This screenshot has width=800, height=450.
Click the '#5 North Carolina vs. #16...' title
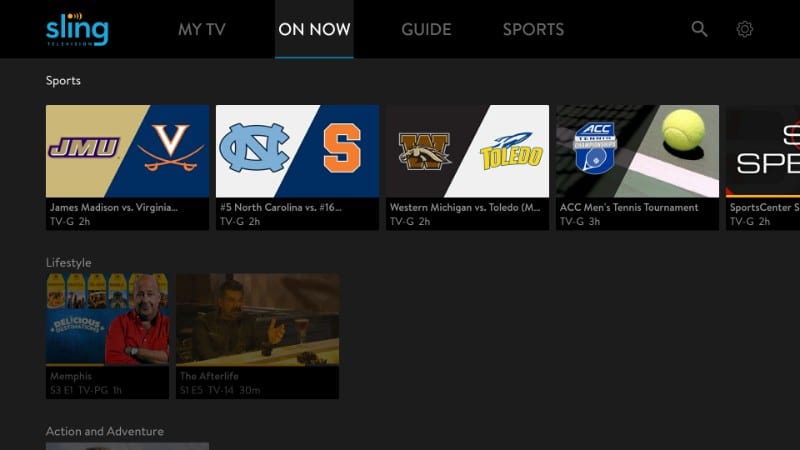click(281, 208)
